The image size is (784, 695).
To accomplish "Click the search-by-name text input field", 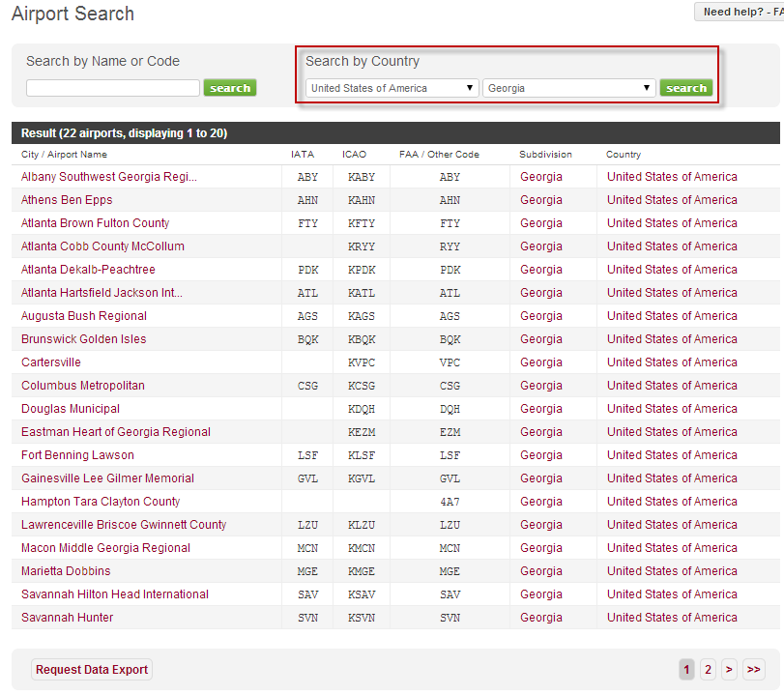I will click(x=112, y=88).
